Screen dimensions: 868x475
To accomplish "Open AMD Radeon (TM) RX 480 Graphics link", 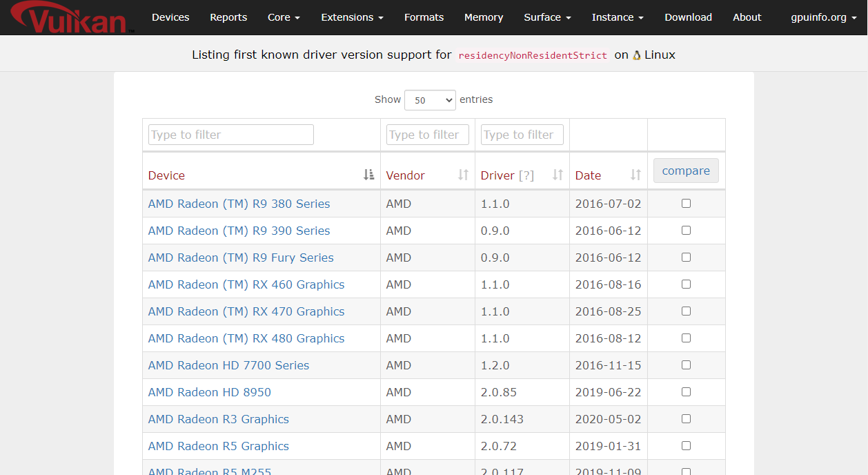I will coord(246,338).
